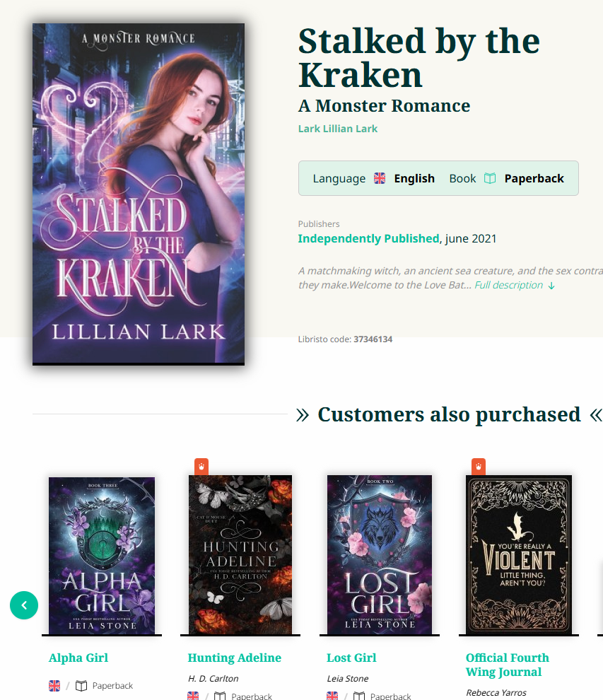Click the UK flag icon beside English
This screenshot has width=603, height=700.
pos(380,178)
